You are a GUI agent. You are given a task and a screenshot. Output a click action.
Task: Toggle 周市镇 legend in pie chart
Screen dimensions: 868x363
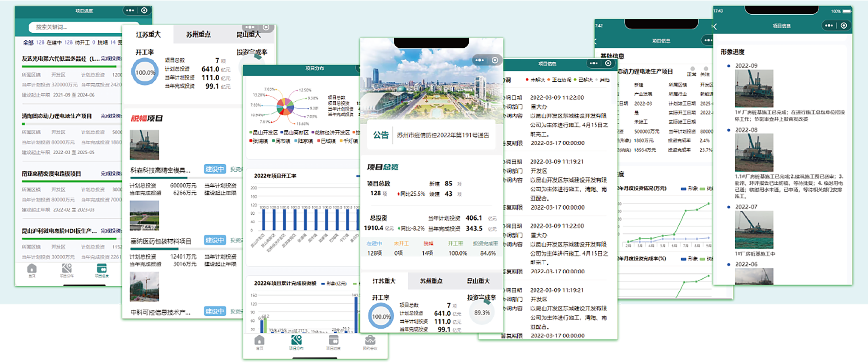281,141
